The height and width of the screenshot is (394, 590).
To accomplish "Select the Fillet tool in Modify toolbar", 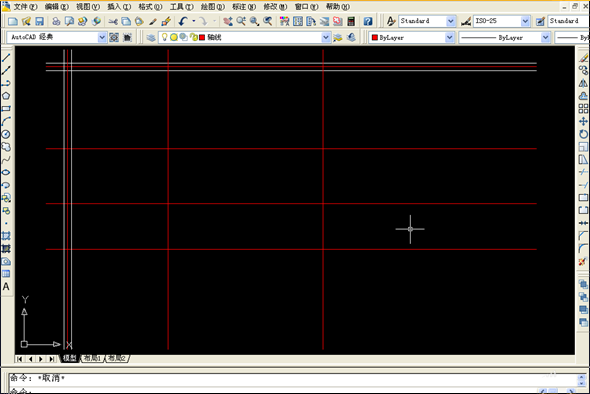I will pos(583,248).
